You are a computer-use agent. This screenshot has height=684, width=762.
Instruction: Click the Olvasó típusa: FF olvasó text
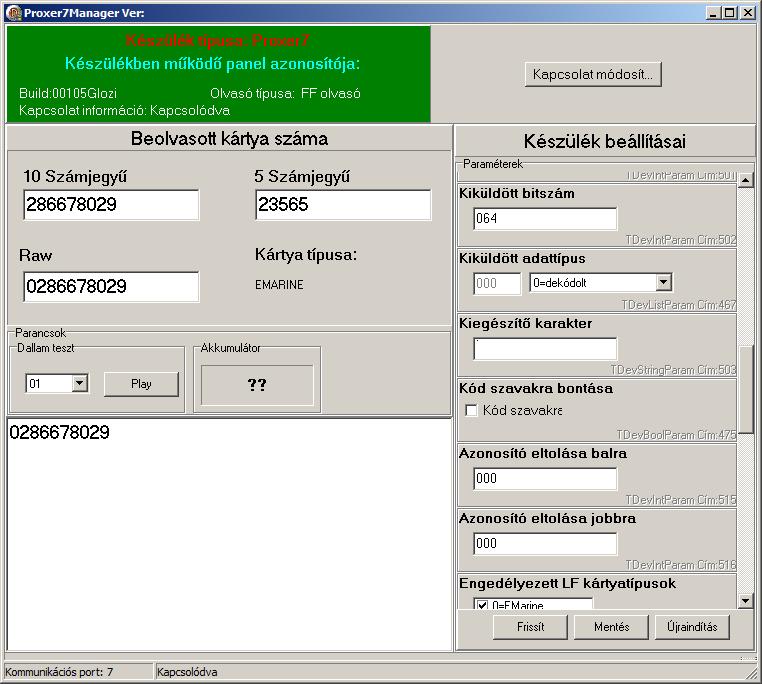pyautogui.click(x=285, y=93)
